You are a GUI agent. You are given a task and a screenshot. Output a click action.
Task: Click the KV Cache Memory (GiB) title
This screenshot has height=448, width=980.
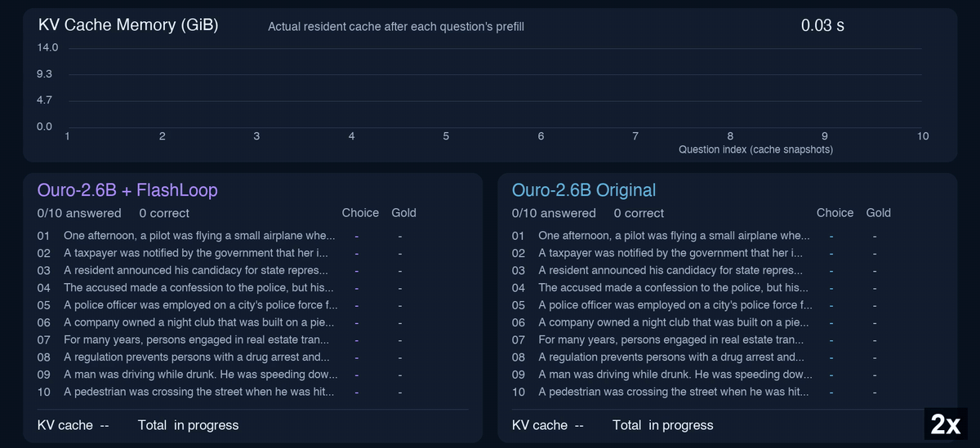pos(128,25)
